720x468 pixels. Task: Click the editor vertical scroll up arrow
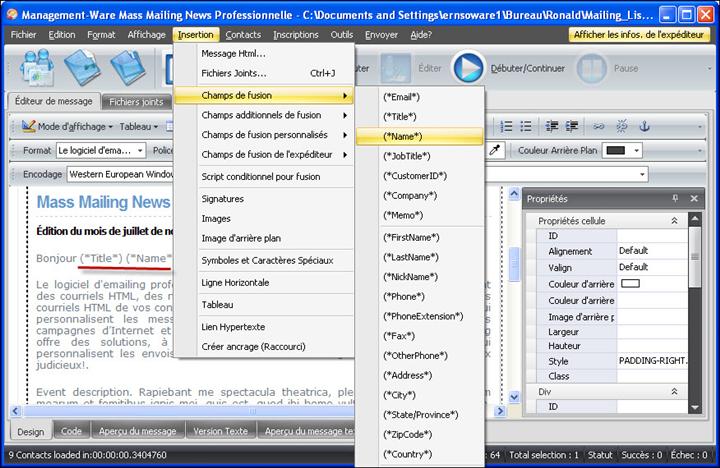click(x=514, y=194)
